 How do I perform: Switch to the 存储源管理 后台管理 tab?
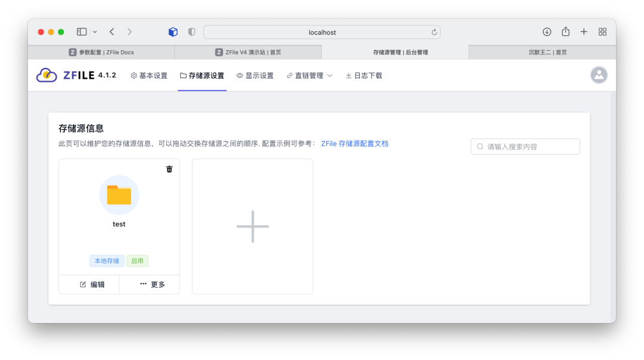tap(395, 53)
